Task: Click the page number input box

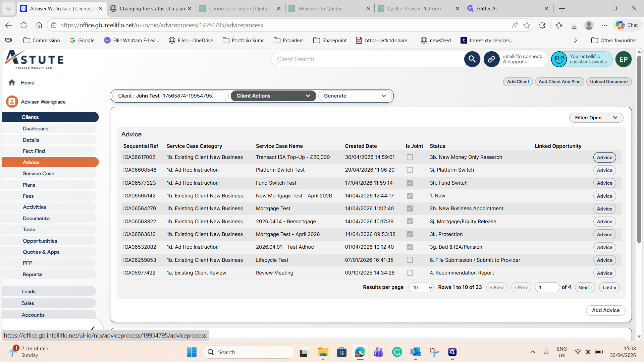Action: (547, 288)
